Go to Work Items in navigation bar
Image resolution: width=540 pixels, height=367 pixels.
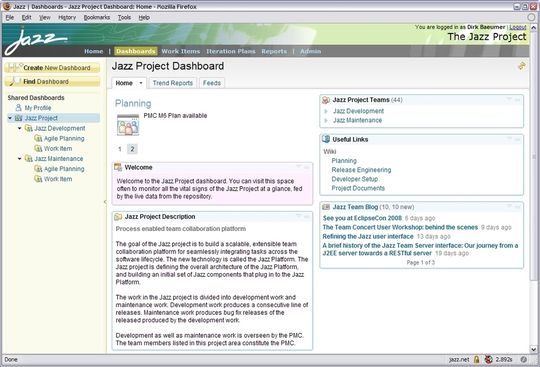181,51
